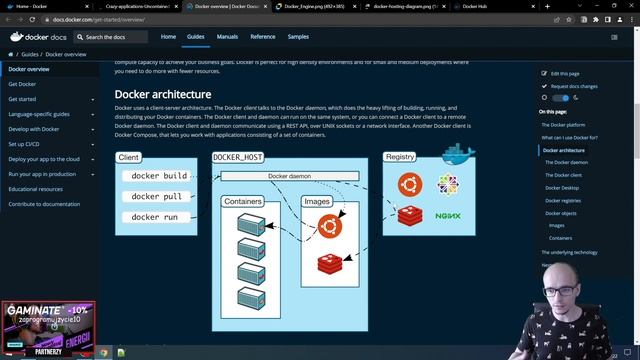Expand Set up CI/CD section
640x360 pixels.
coord(93,144)
